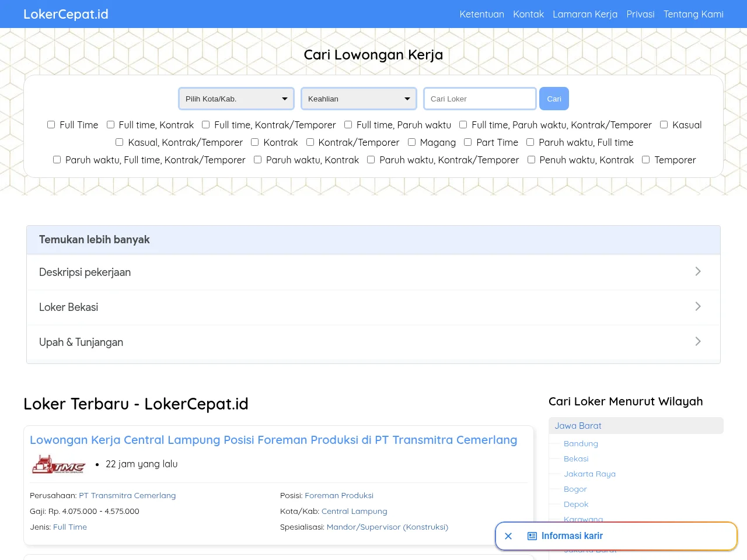This screenshot has width=747, height=560.
Task: Check the Paruh waktu, Kontrak checkbox
Action: tap(257, 159)
